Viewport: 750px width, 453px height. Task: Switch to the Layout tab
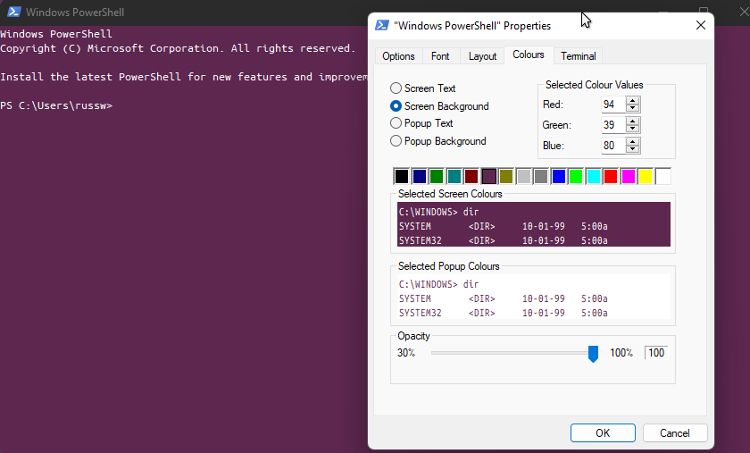(482, 56)
